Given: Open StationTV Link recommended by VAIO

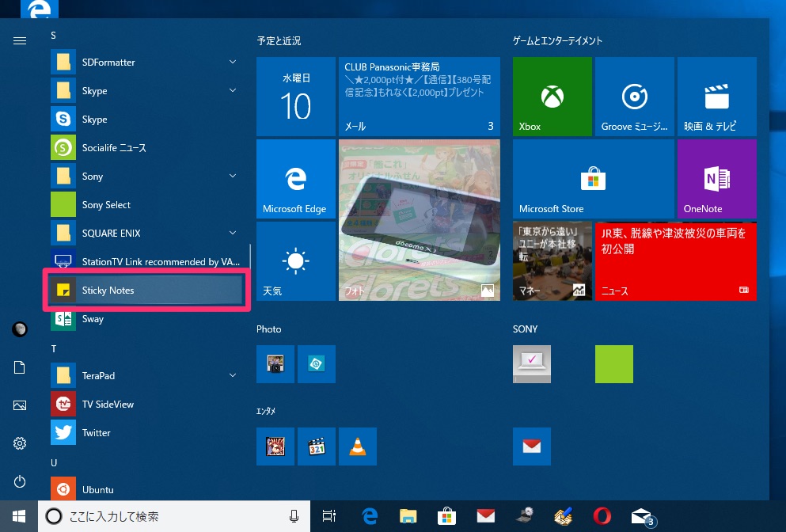Looking at the screenshot, I should (147, 262).
